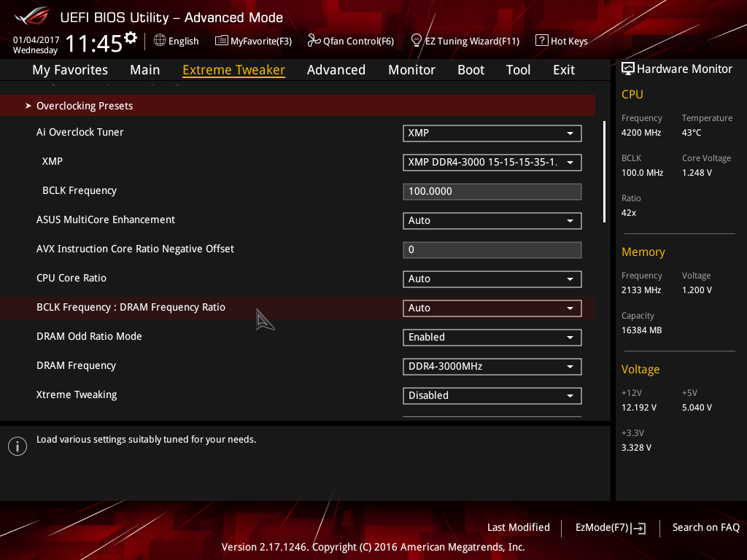Image resolution: width=747 pixels, height=560 pixels.
Task: Click CPU frequency value 4200 MHz
Action: click(641, 133)
